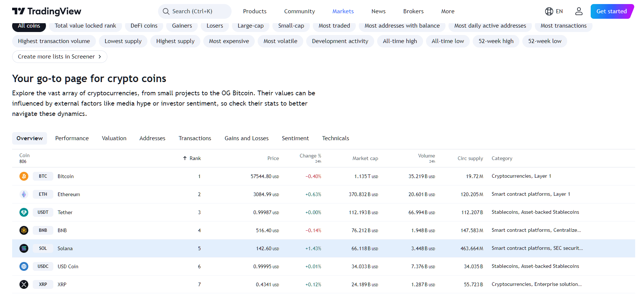Switch to the Transactions tab
This screenshot has height=294, width=644.
195,138
